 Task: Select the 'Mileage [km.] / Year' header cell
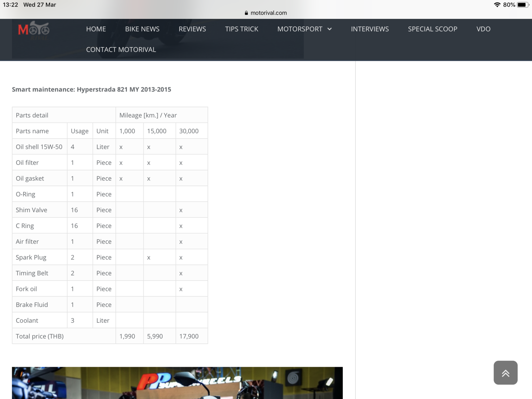click(162, 115)
